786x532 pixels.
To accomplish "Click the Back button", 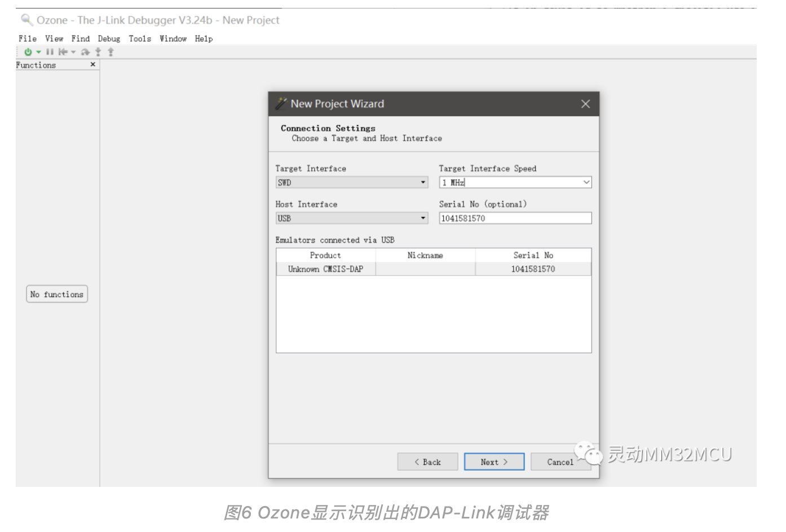I will coord(427,462).
